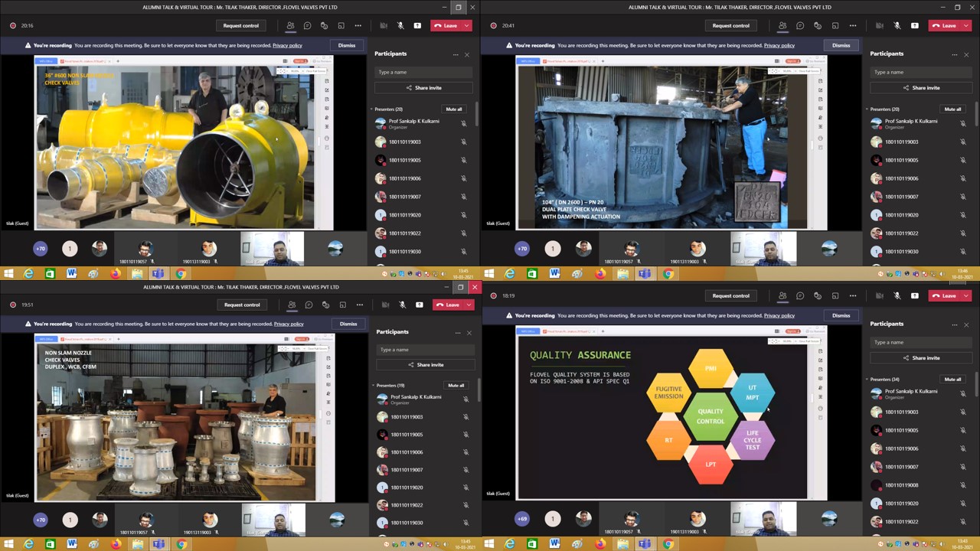980x551 pixels.
Task: Dismiss the recording banner in the 20:41 meeting
Action: pos(841,45)
